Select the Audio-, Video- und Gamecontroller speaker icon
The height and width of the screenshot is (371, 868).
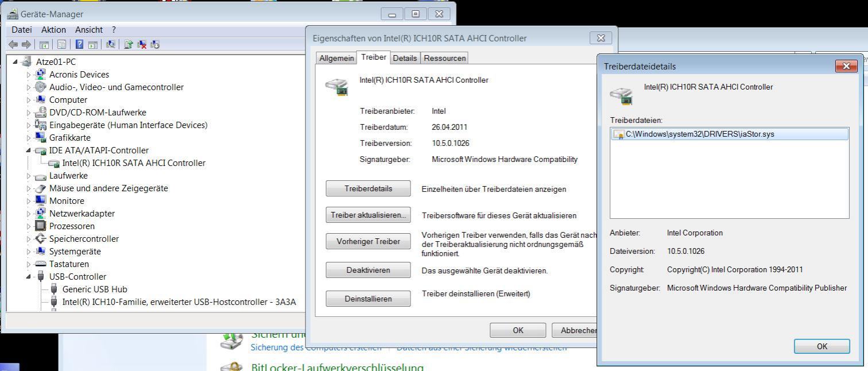[40, 87]
